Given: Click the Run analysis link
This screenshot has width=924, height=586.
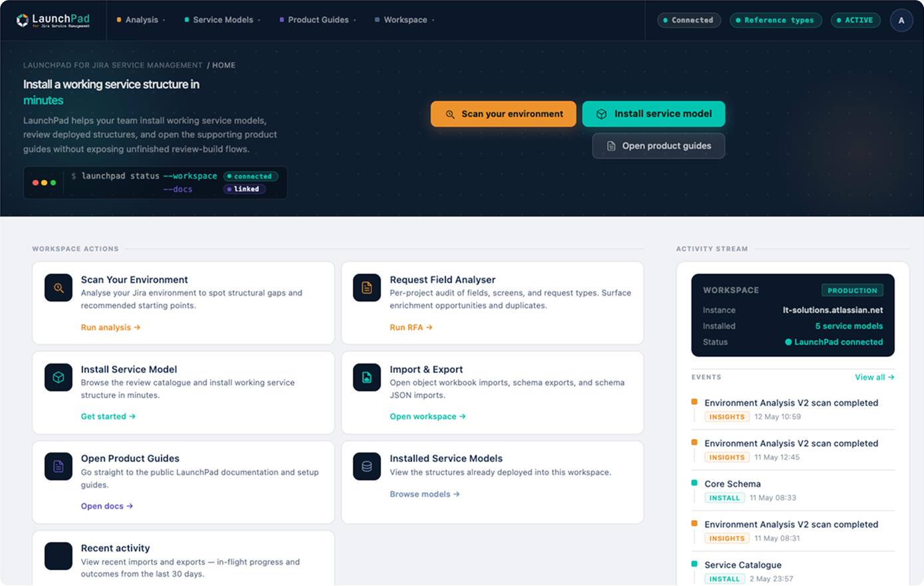Looking at the screenshot, I should click(x=110, y=328).
